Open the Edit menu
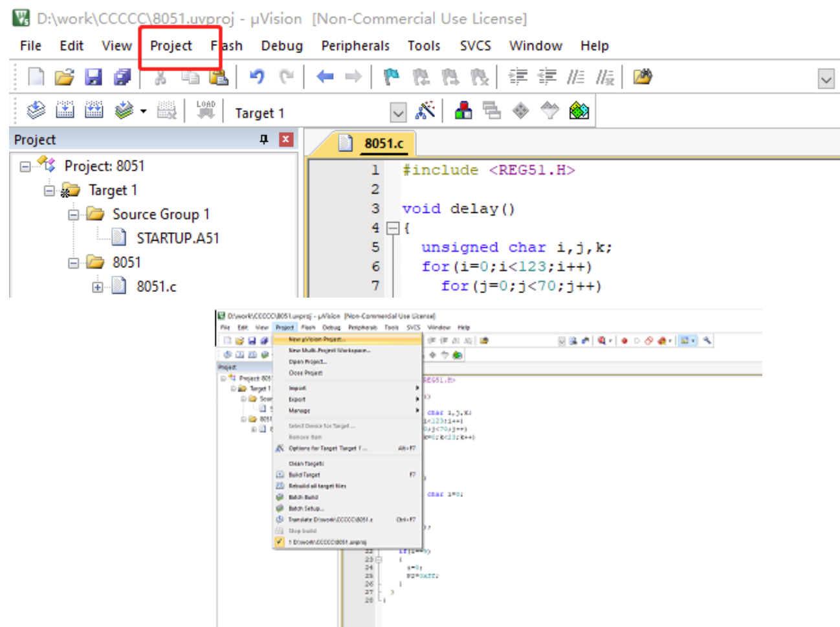The width and height of the screenshot is (840, 627). (x=71, y=46)
